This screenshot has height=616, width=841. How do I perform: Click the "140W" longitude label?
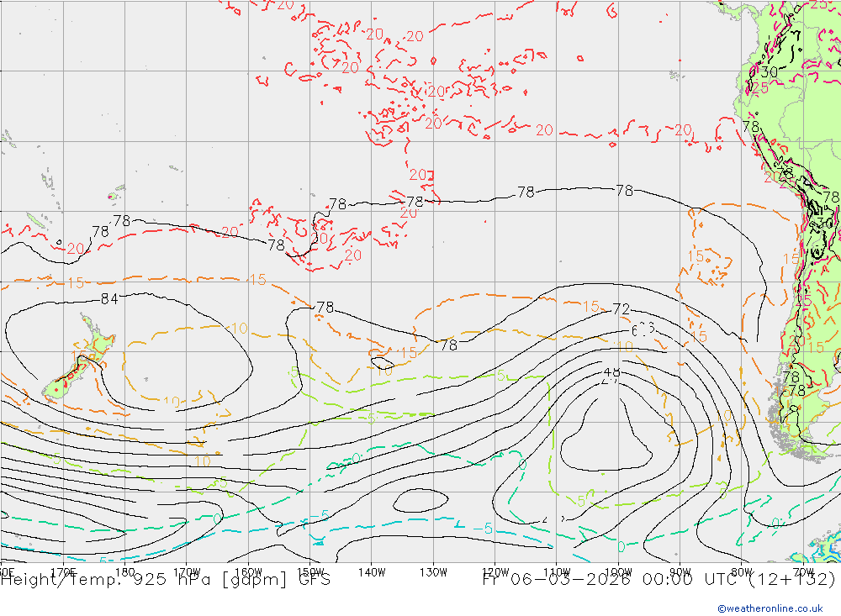[372, 572]
